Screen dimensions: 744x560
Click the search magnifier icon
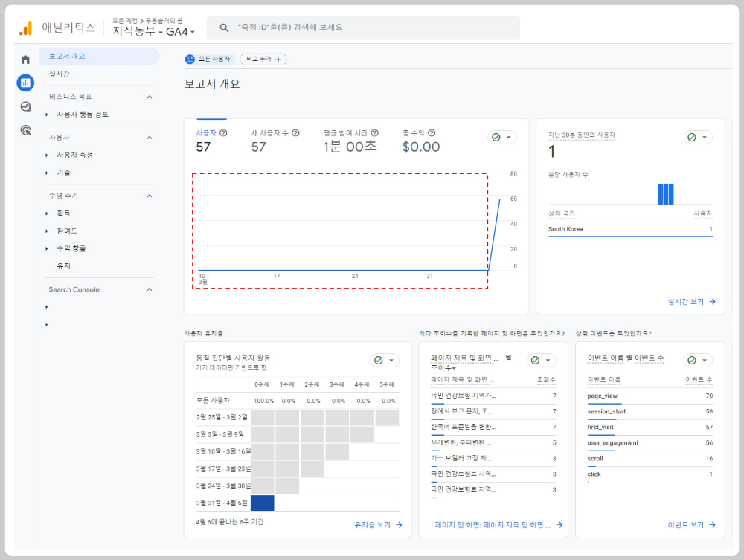pyautogui.click(x=224, y=28)
